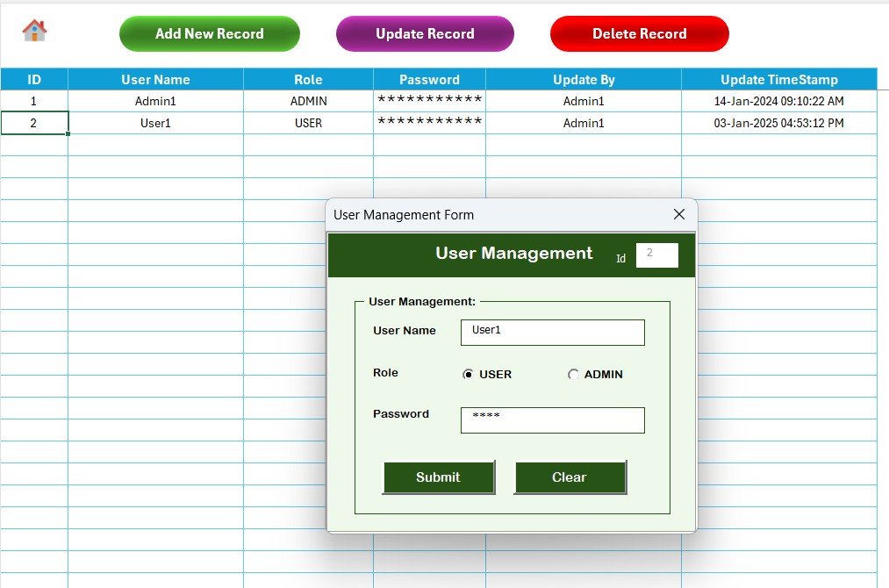
Task: Click the 03-Jan-2025 timestamp cell
Action: (778, 123)
